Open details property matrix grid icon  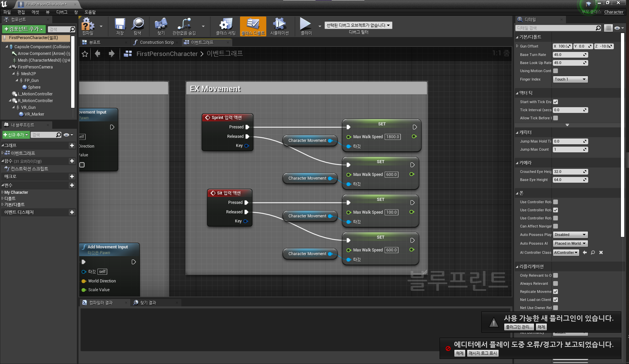coord(608,28)
